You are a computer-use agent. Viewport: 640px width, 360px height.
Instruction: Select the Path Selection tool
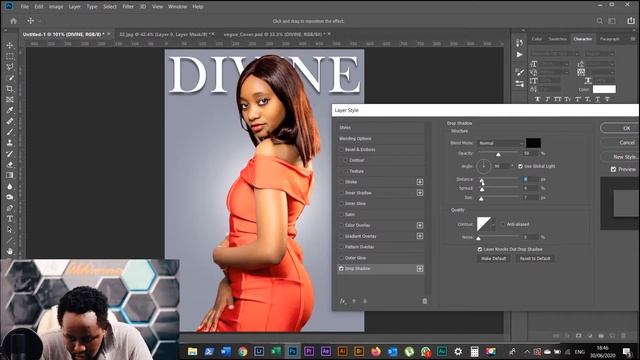point(10,230)
